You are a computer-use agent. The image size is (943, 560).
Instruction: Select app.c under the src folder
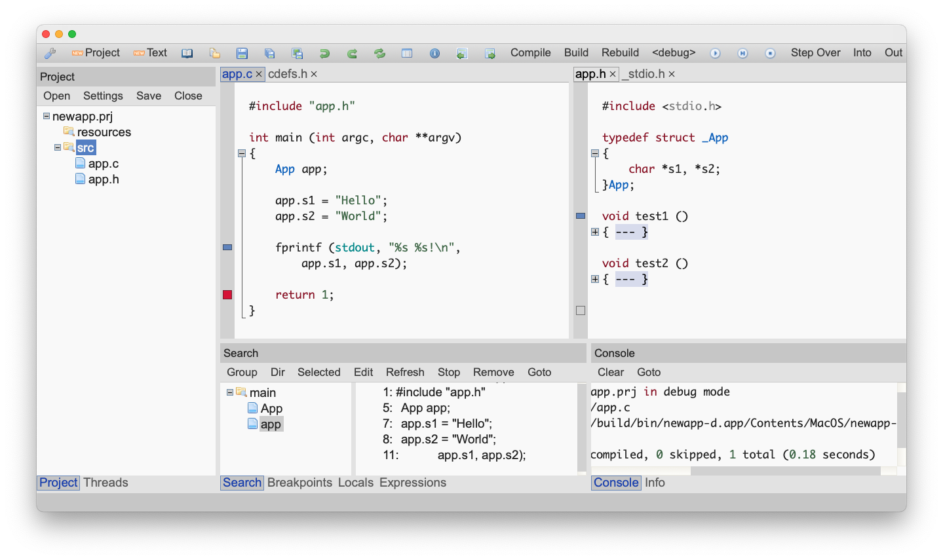pyautogui.click(x=103, y=163)
